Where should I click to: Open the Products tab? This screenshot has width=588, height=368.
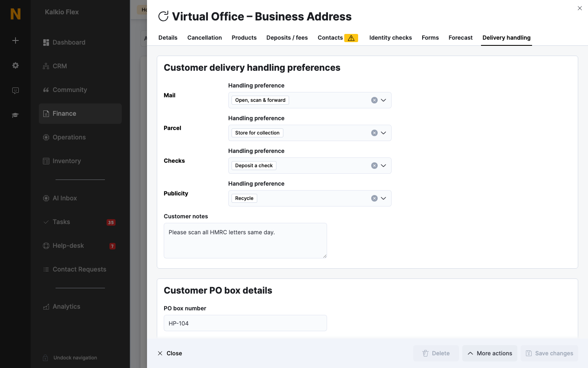pos(244,38)
